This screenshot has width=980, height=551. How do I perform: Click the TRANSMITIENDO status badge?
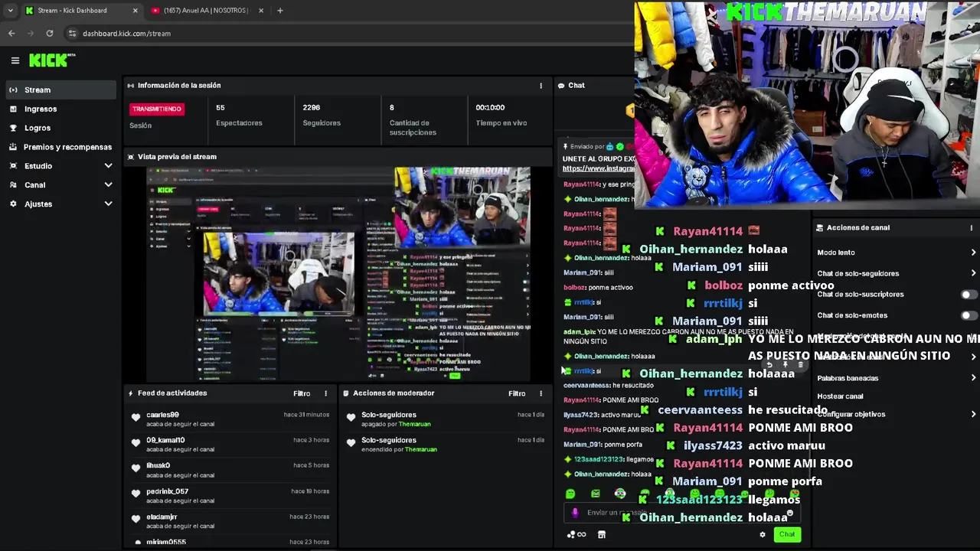[x=157, y=109]
